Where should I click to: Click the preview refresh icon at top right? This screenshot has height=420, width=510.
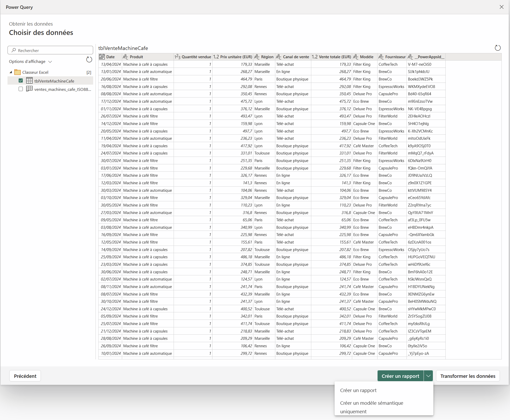tap(498, 48)
